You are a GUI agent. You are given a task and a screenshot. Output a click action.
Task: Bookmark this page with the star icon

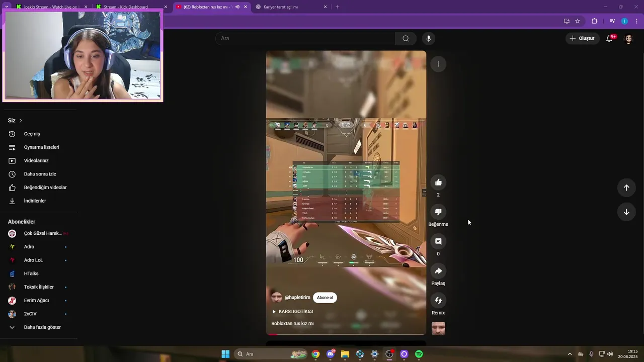tap(578, 21)
